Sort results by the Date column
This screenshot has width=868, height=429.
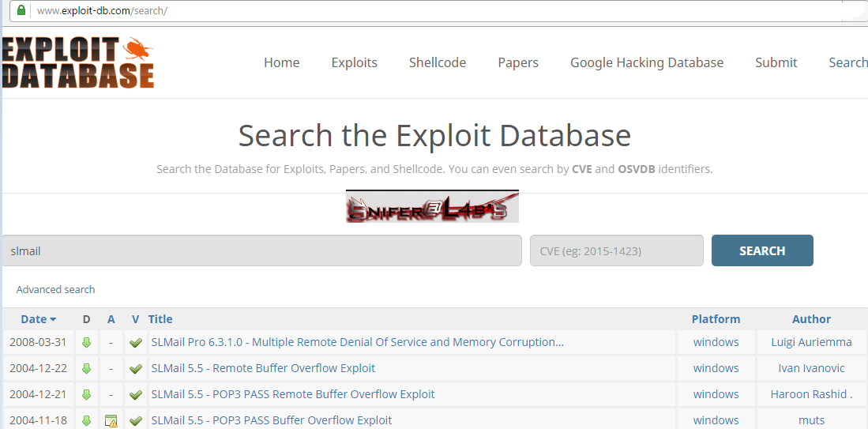(x=38, y=319)
